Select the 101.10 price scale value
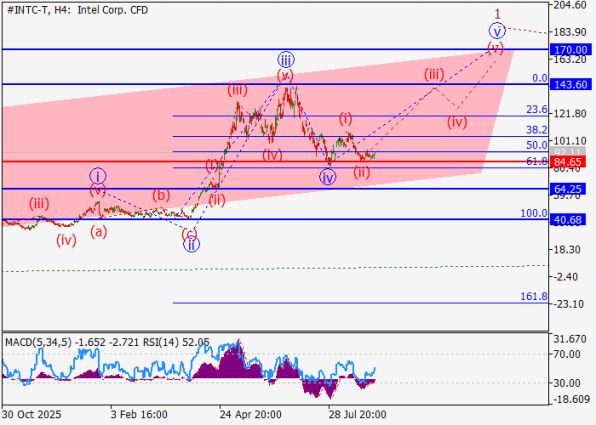Image resolution: width=596 pixels, height=425 pixels. (x=570, y=141)
